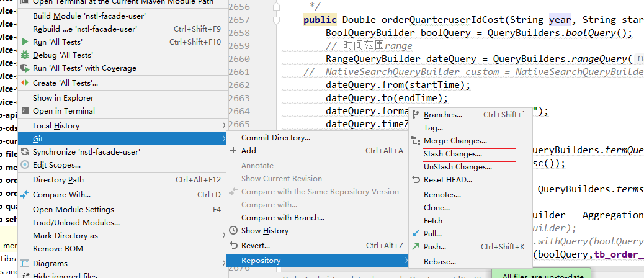
Task: Click the Diagrams icon
Action: pos(25,264)
